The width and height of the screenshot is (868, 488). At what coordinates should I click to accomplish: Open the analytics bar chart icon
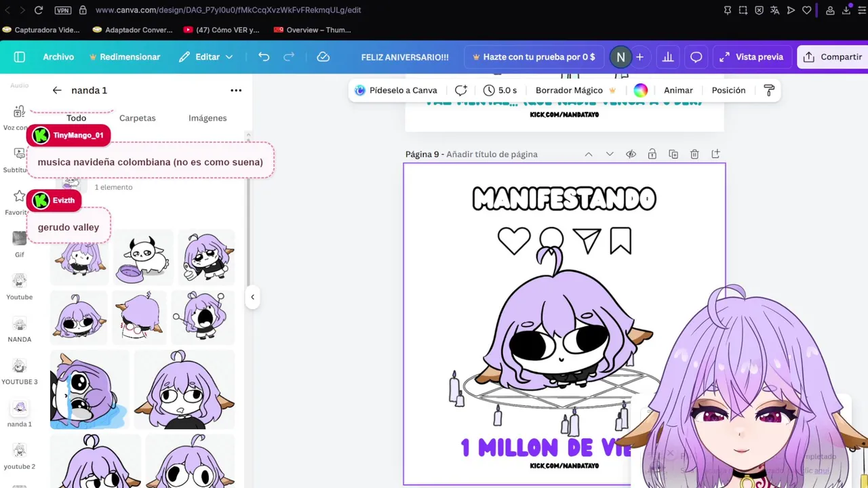pos(668,57)
